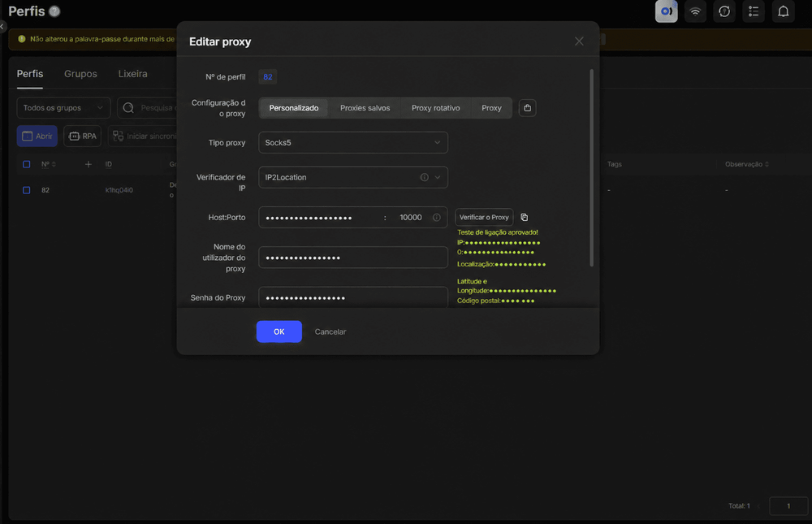Screen dimensions: 812x524
Task: Click the refresh sync icon in top bar
Action: click(x=724, y=11)
